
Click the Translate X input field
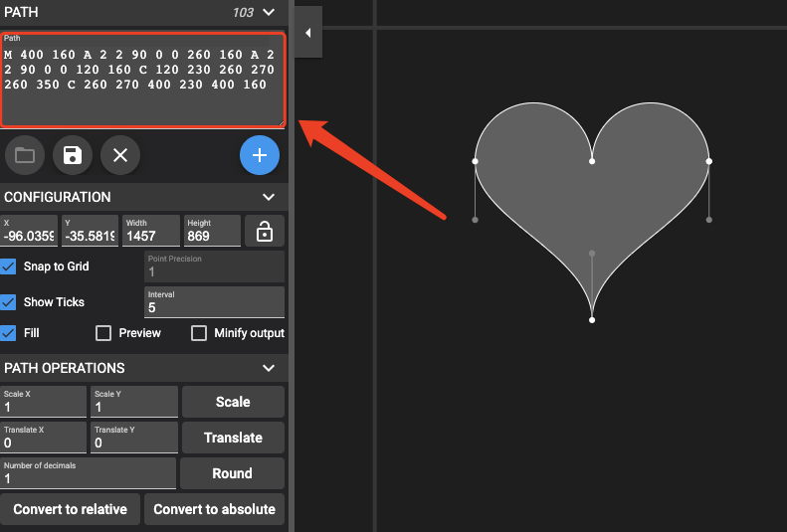[43, 438]
